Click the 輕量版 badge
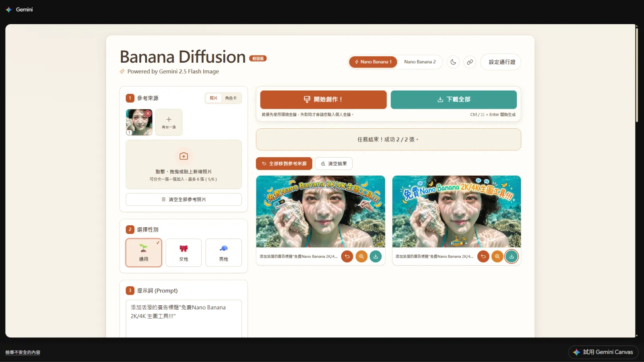Screen dimensions: 644x362 [258, 58]
